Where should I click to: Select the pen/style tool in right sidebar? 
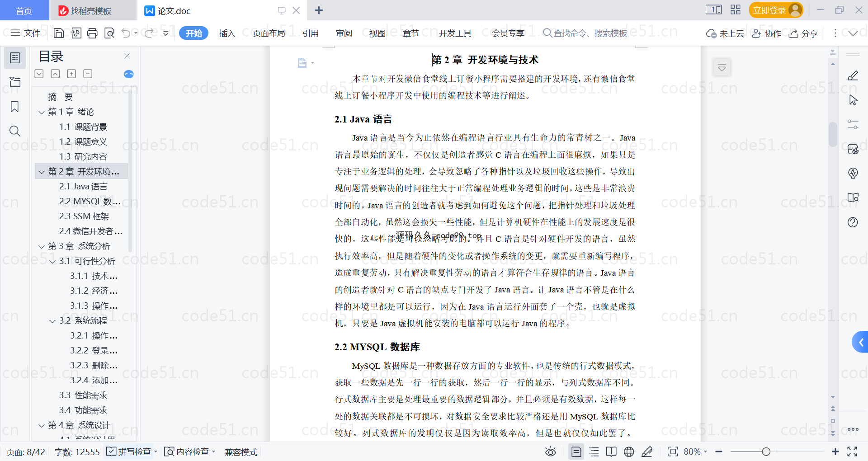[853, 75]
